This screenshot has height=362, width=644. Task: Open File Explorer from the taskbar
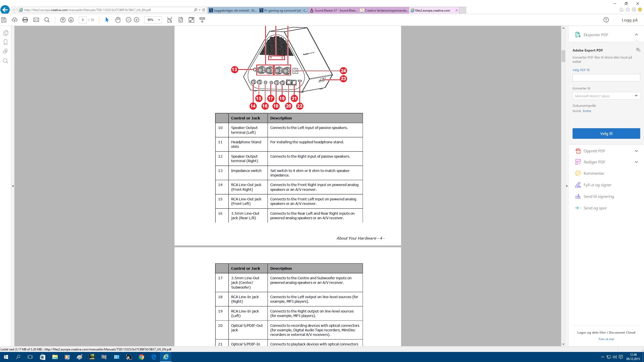tap(55, 357)
